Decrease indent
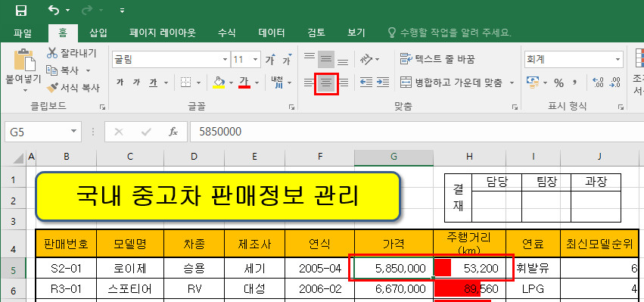This screenshot has width=644, height=302. tap(366, 83)
